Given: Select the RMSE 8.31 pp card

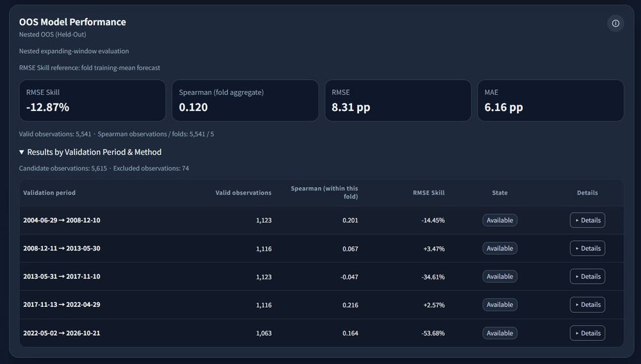Looking at the screenshot, I should coord(398,101).
